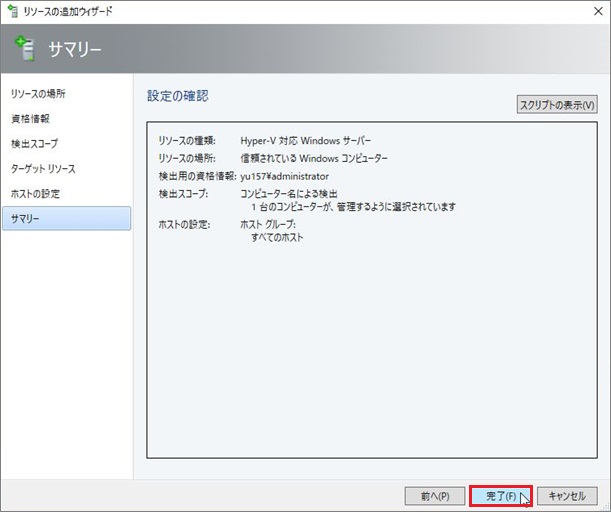Click the リソースの種類 label in the summary
Viewport: 611px width, 512px height.
(187, 141)
